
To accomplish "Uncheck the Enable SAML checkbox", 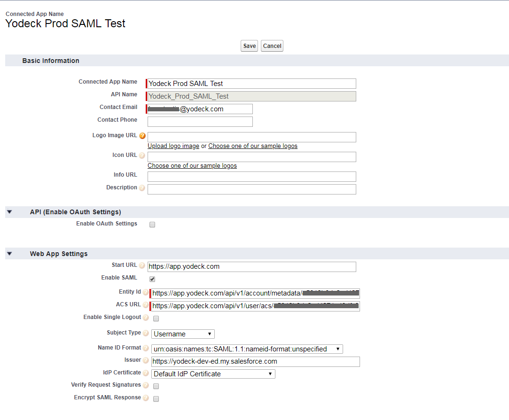I will pyautogui.click(x=152, y=279).
